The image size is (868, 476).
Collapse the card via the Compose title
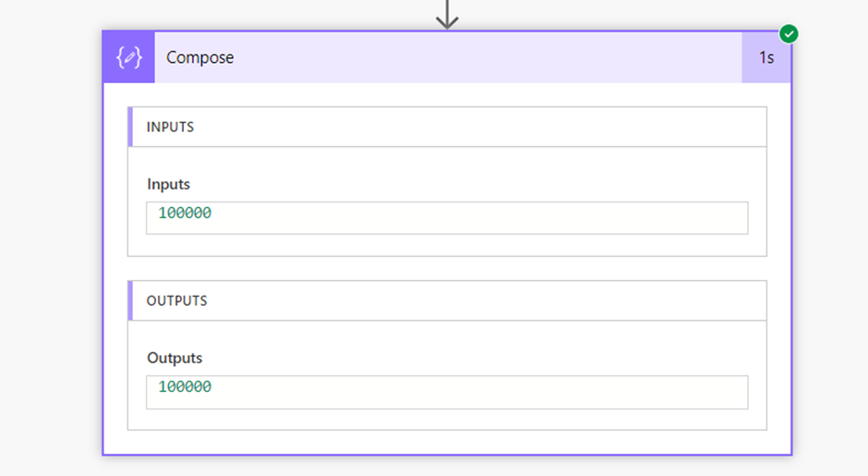pyautogui.click(x=199, y=57)
